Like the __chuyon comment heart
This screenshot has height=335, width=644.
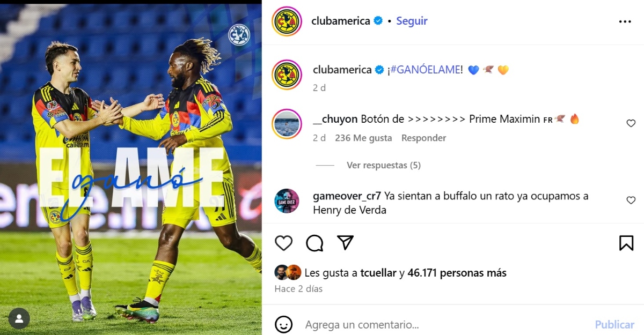pos(631,123)
